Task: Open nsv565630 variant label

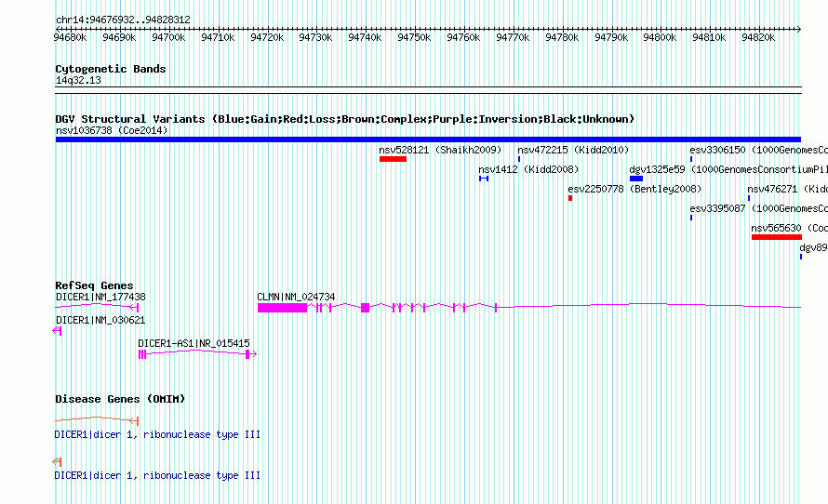Action: [790, 228]
